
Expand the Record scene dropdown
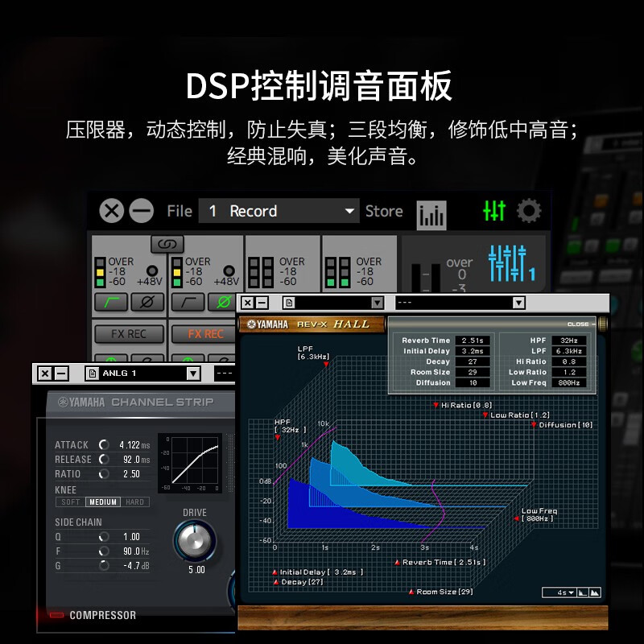coord(349,212)
